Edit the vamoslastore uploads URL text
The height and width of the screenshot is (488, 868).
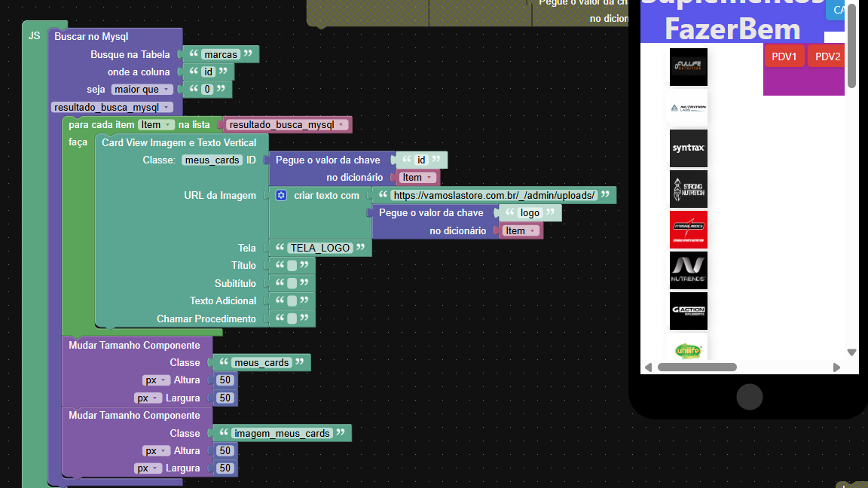coord(494,195)
